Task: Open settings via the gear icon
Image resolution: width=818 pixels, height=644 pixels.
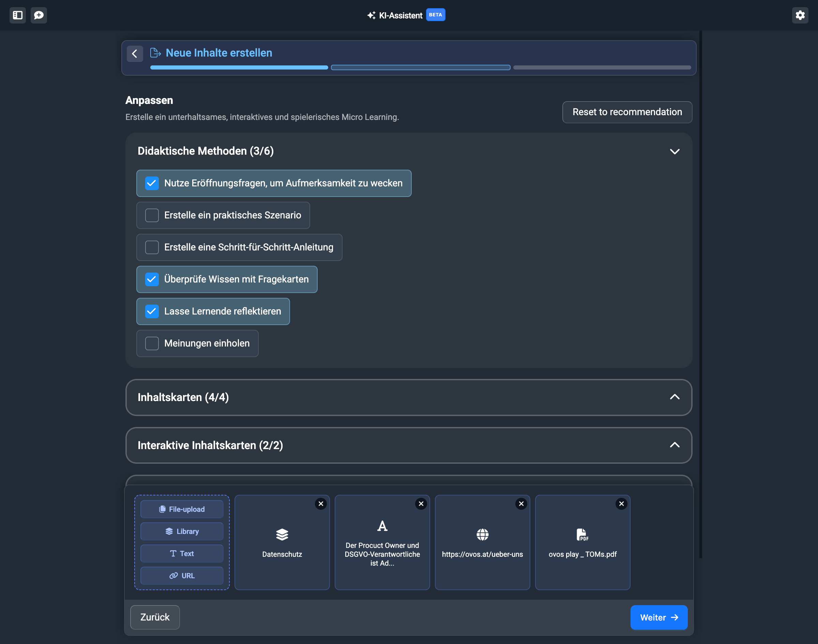Action: pos(800,15)
